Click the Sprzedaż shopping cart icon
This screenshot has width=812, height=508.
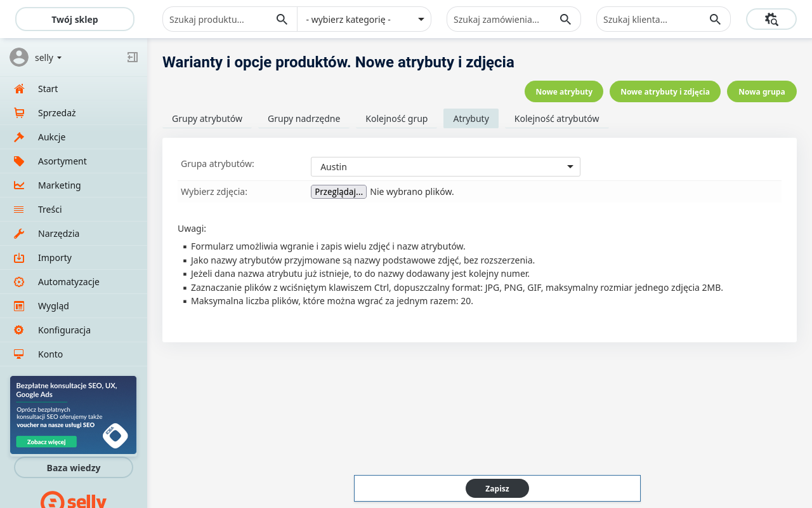pyautogui.click(x=19, y=113)
